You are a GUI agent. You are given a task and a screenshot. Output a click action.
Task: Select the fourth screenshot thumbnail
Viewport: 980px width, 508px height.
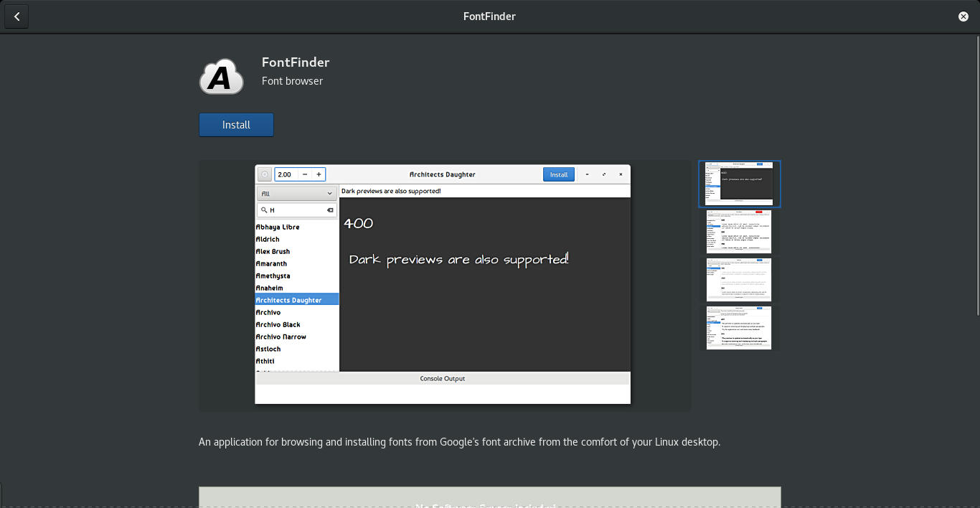click(740, 328)
